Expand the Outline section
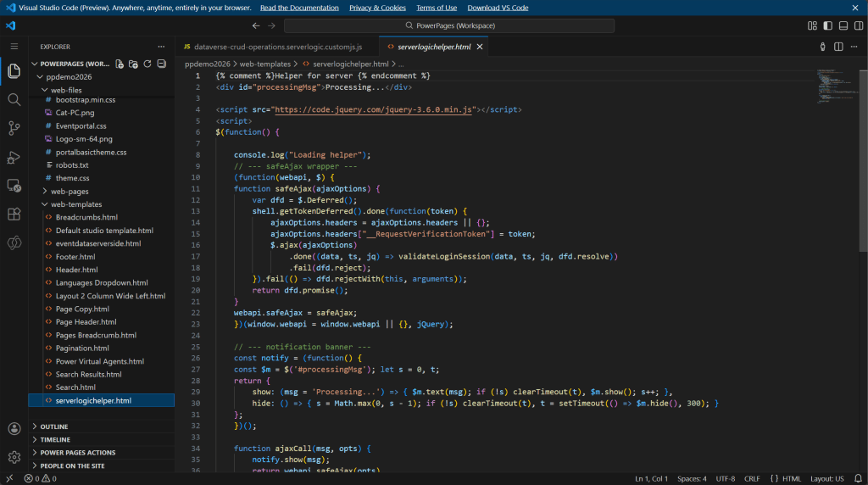Image resolution: width=868 pixels, height=485 pixels. [54, 426]
